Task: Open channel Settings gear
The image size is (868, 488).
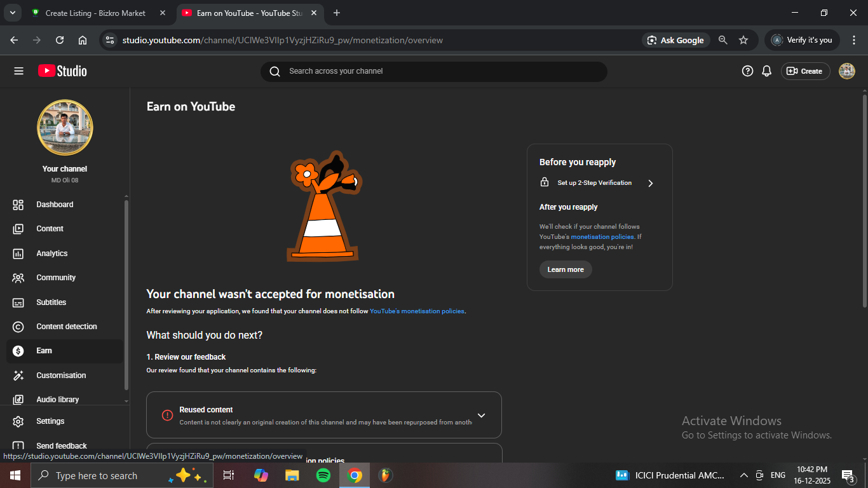Action: 50,421
